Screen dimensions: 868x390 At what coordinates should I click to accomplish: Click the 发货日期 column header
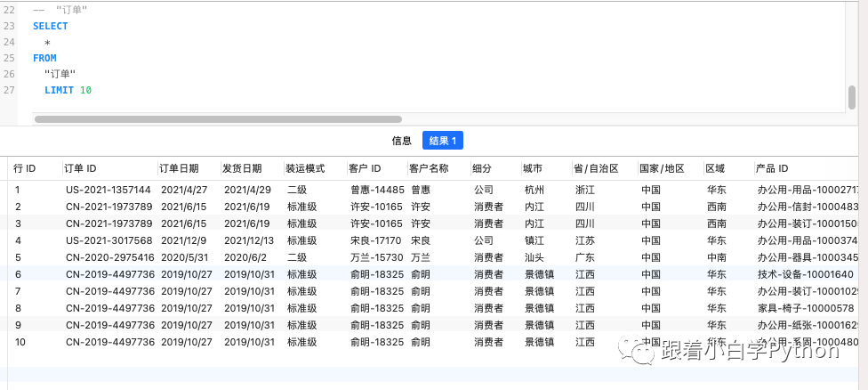click(242, 168)
